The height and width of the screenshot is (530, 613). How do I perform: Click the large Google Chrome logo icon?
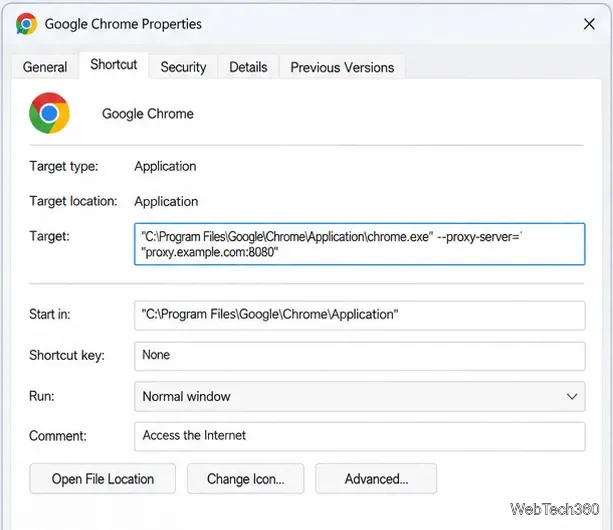(49, 113)
